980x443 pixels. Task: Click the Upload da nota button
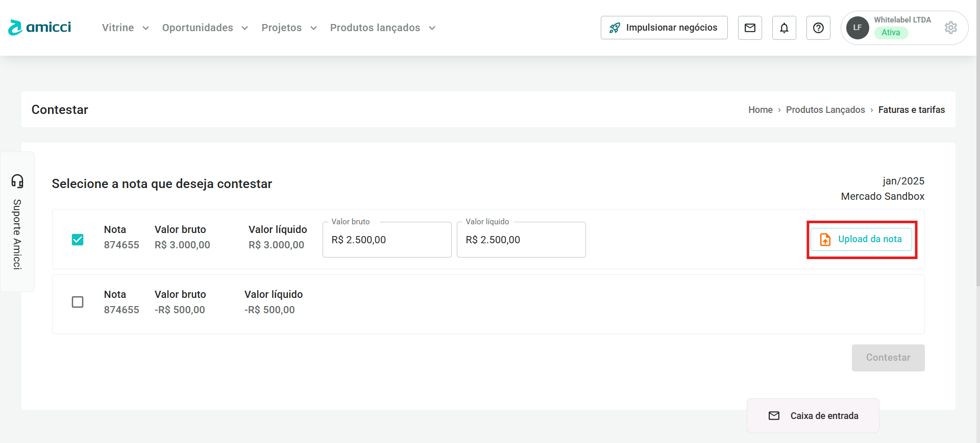(861, 239)
